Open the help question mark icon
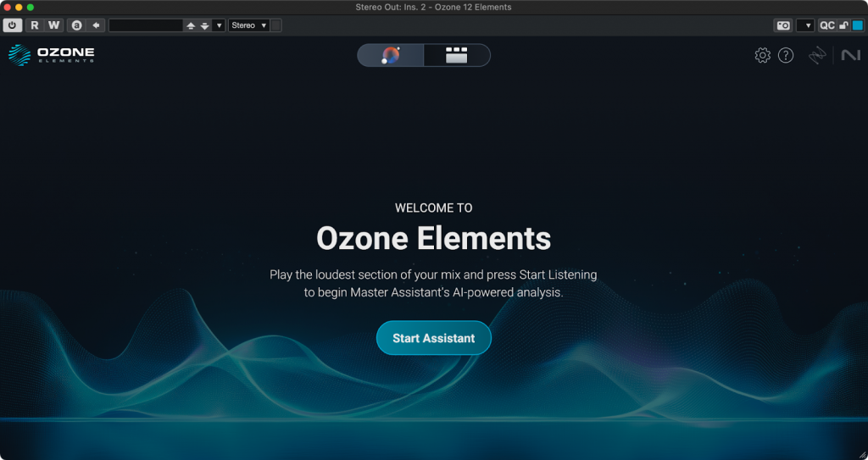 pyautogui.click(x=786, y=56)
